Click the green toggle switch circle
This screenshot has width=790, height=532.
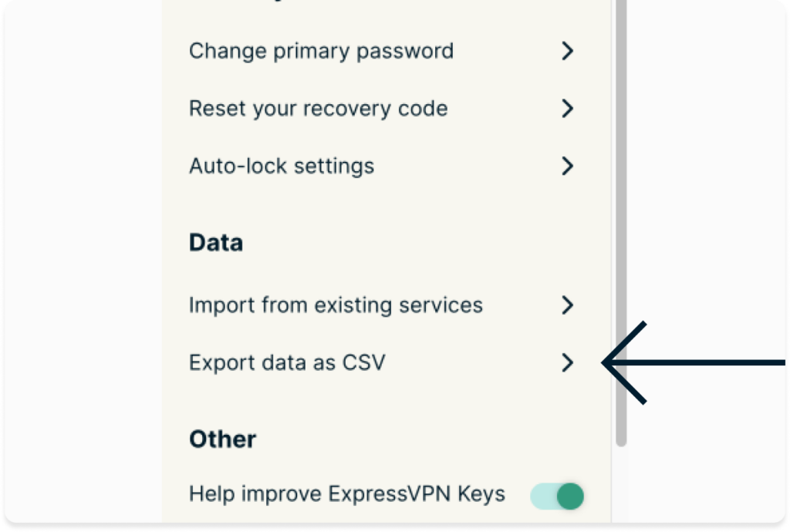569,496
